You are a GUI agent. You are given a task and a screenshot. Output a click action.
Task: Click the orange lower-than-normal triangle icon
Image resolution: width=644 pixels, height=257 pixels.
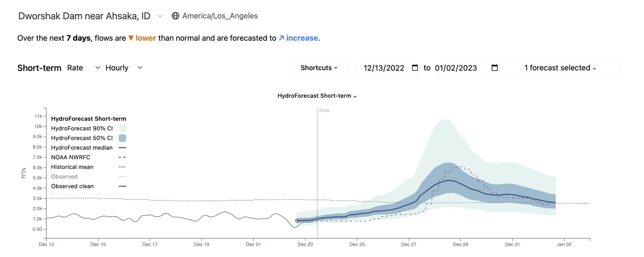[x=131, y=38]
